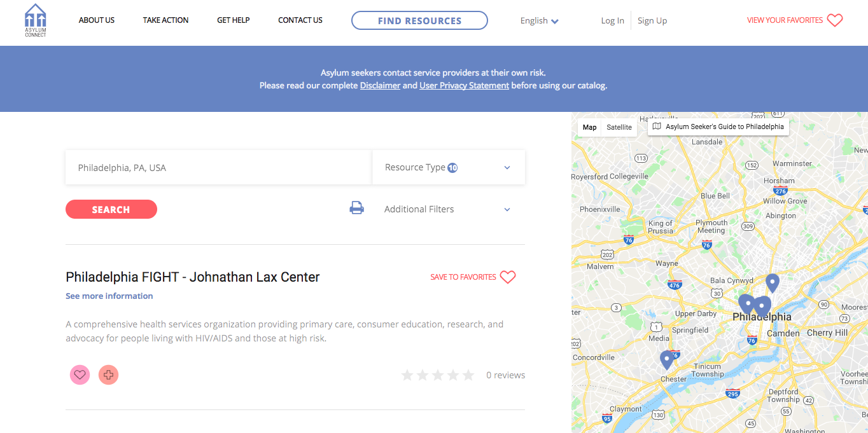868x433 pixels.
Task: Click the View Your Favorites heart icon
Action: (835, 20)
